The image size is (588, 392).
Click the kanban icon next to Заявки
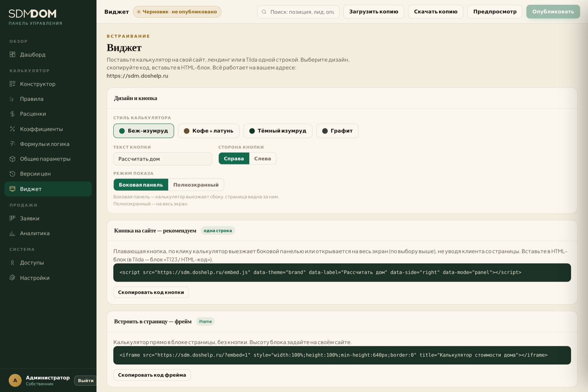[x=12, y=218]
